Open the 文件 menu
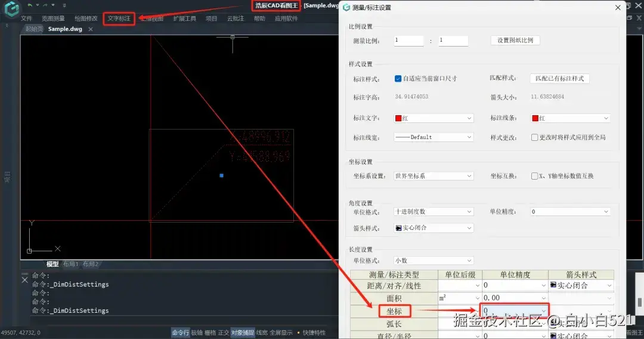Viewport: 644px width, 339px height. [x=26, y=19]
